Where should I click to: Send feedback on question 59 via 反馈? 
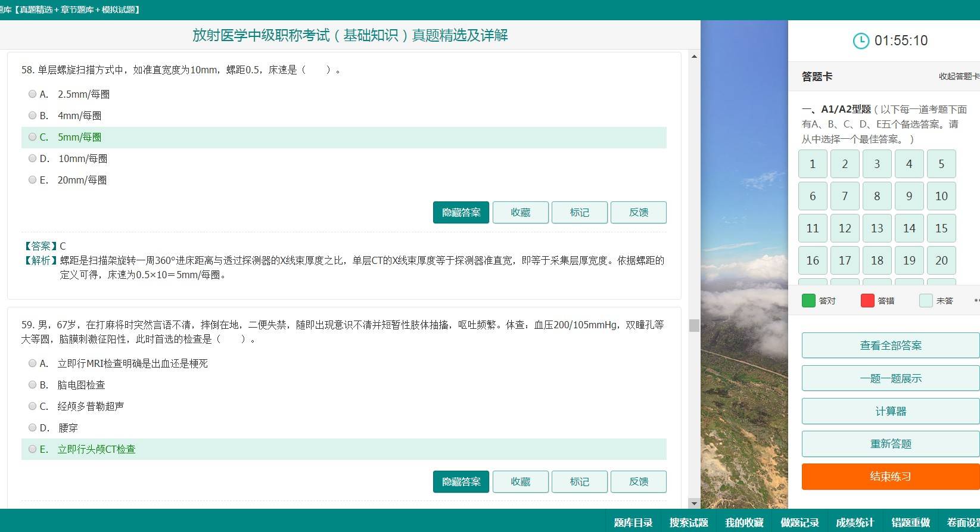pos(639,482)
